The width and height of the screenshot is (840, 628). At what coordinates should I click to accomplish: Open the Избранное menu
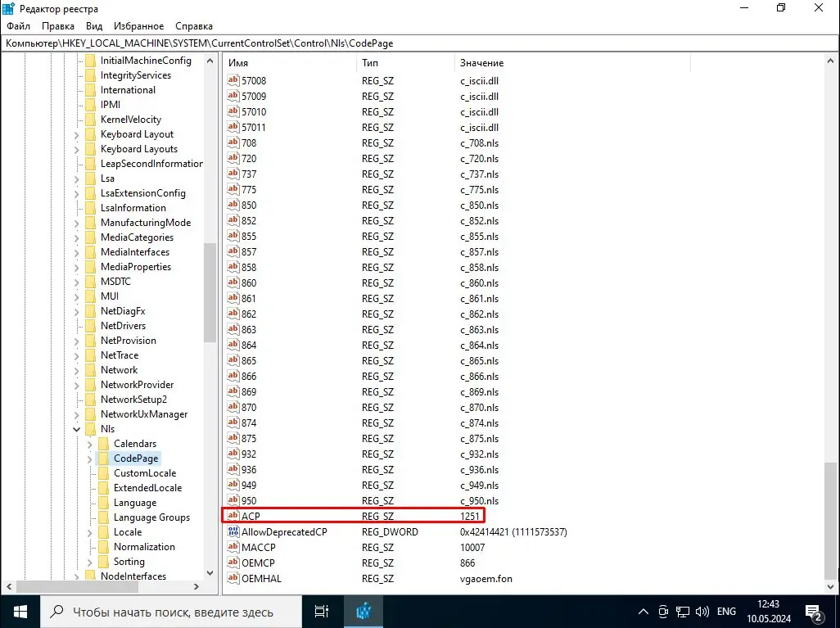coord(138,25)
